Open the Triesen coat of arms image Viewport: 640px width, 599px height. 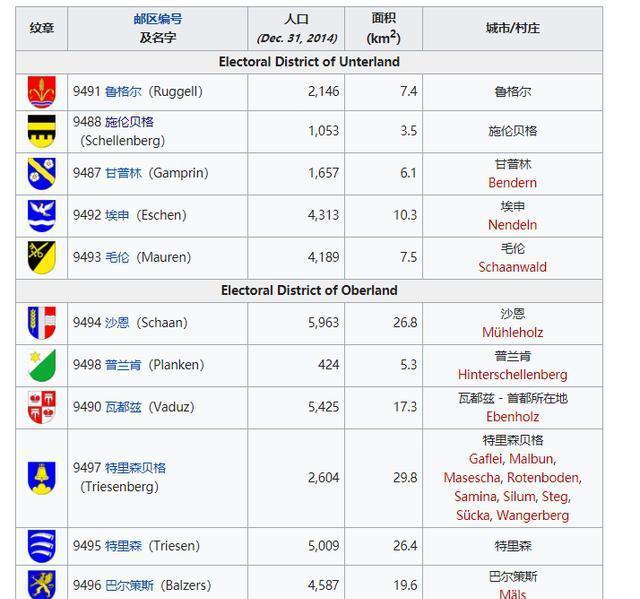coord(41,546)
